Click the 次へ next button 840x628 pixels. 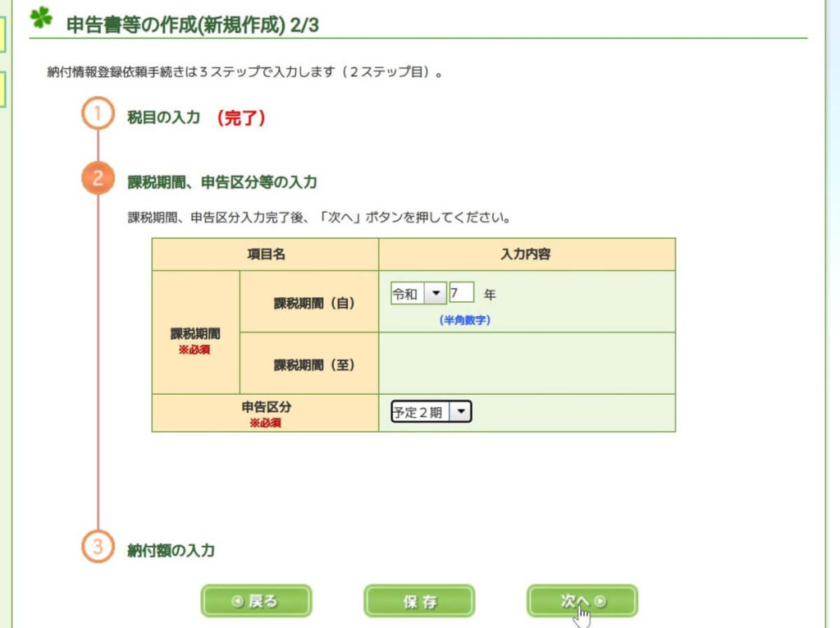pos(582,601)
